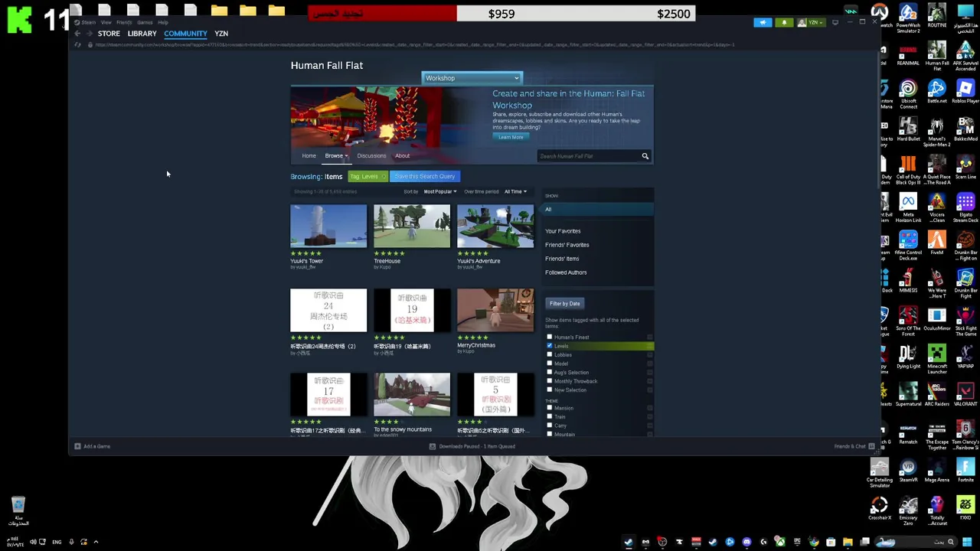Open Friends & Chat panel
980x551 pixels.
[x=854, y=446]
